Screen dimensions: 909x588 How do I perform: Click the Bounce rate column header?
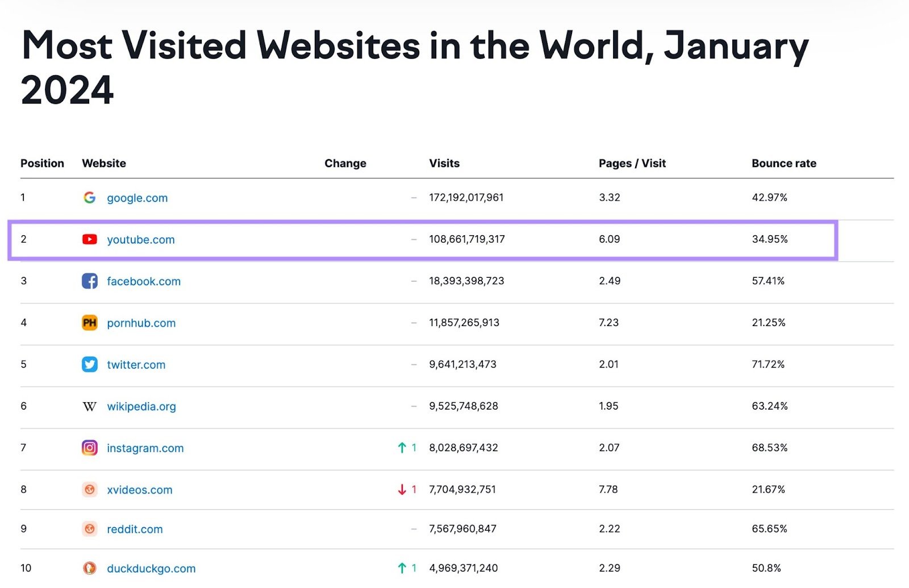coord(783,163)
